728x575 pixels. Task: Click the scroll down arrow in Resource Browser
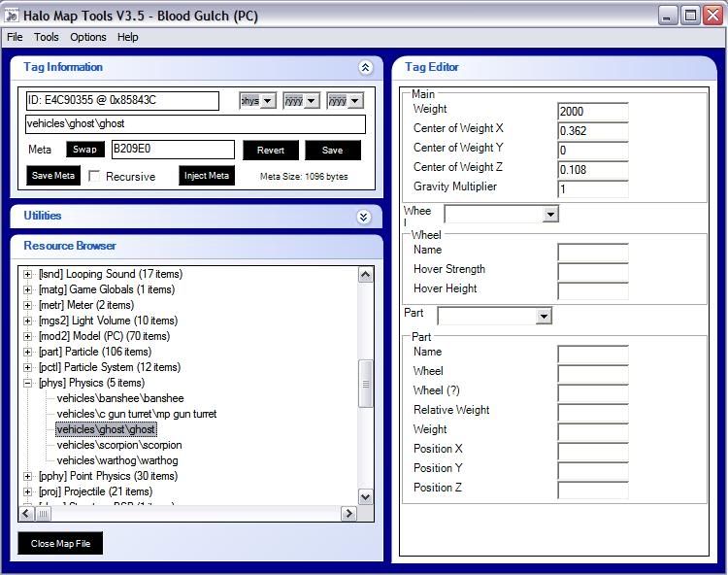(366, 497)
